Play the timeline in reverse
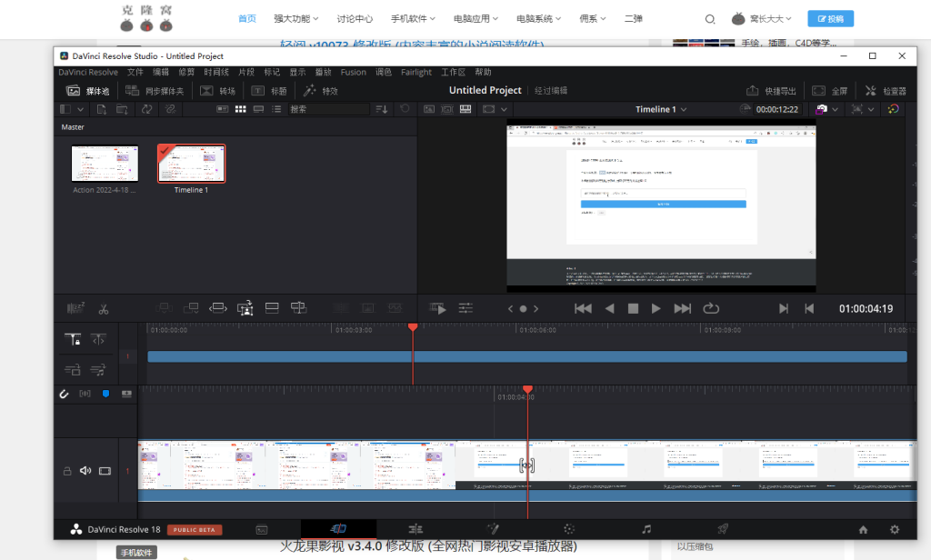This screenshot has height=560, width=931. click(x=609, y=308)
